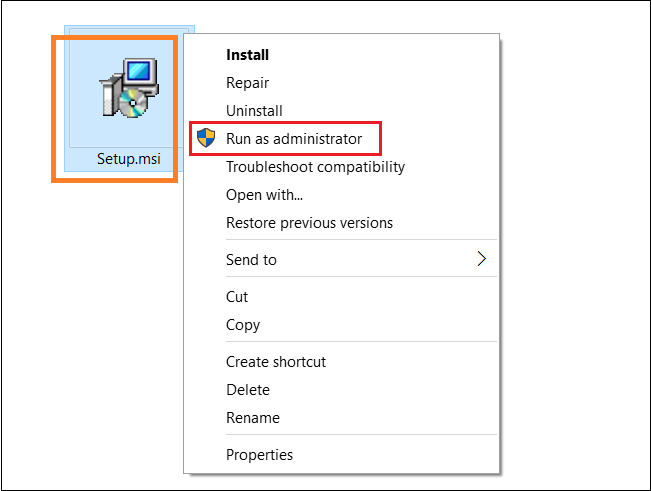Click the UAC shield icon
The width and height of the screenshot is (651, 491).
(206, 138)
